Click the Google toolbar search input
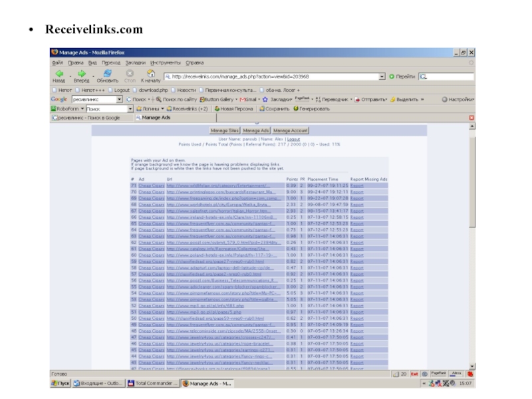Viewport: 532px width, 399px height. (94, 99)
